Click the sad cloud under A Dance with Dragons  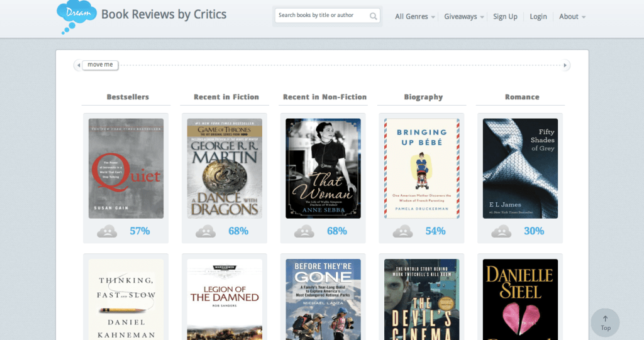pyautogui.click(x=206, y=231)
